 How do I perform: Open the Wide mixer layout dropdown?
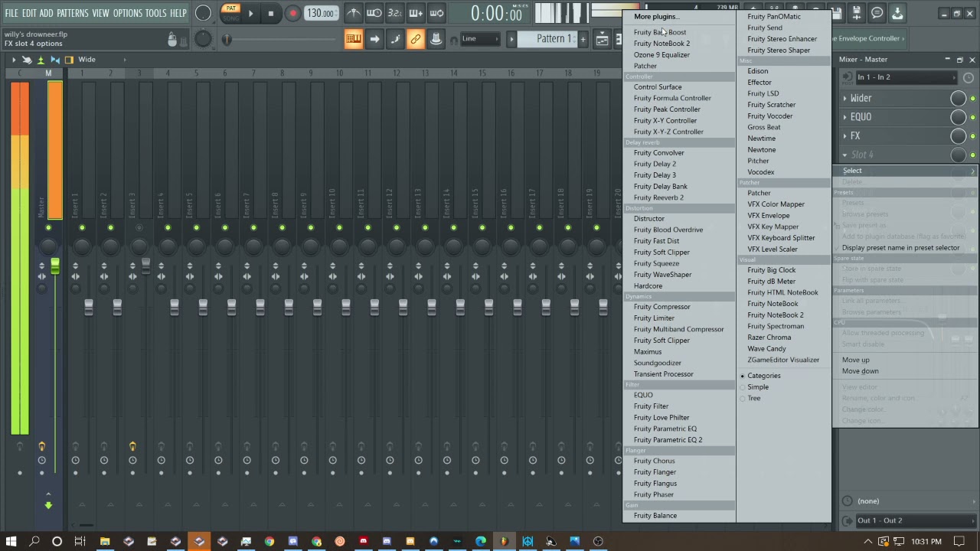[x=100, y=60]
